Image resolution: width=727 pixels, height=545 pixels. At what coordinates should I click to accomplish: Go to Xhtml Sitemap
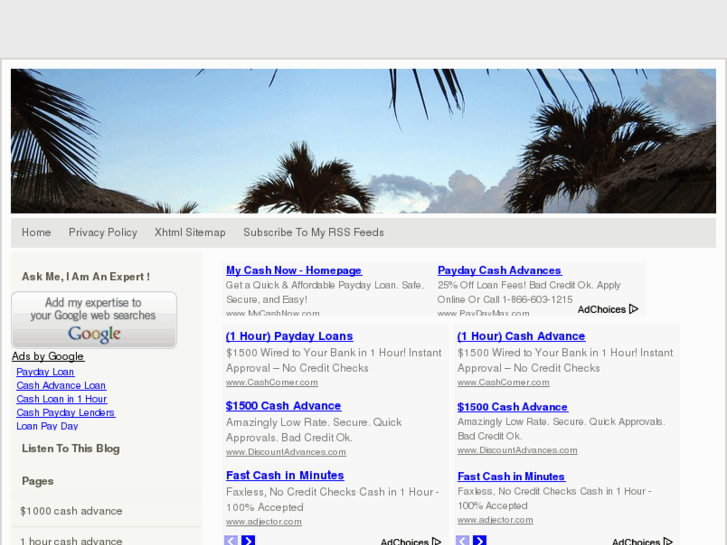coord(190,232)
